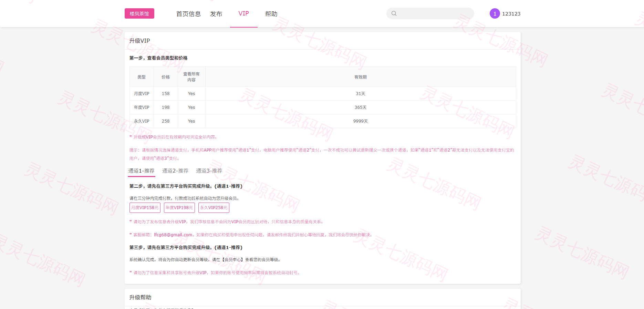Open the 123123 username link
644x309 pixels.
pos(511,14)
